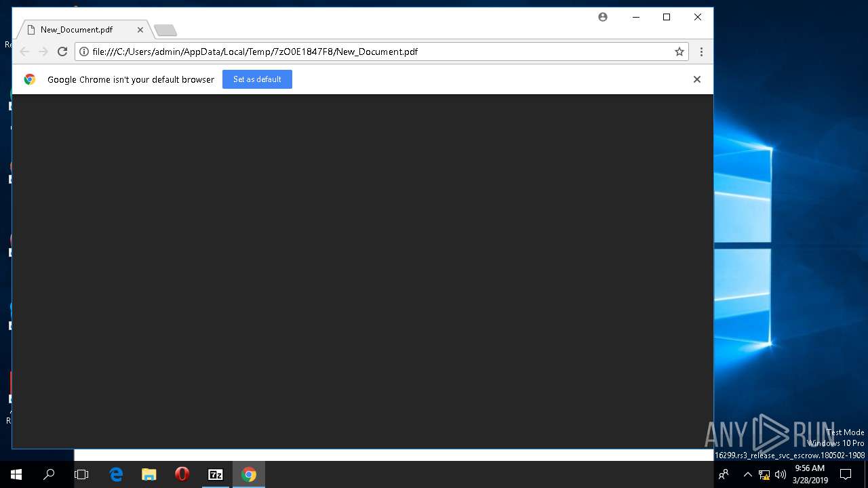This screenshot has height=488, width=868.
Task: Open the clock showing 9:56 AM
Action: [810, 474]
